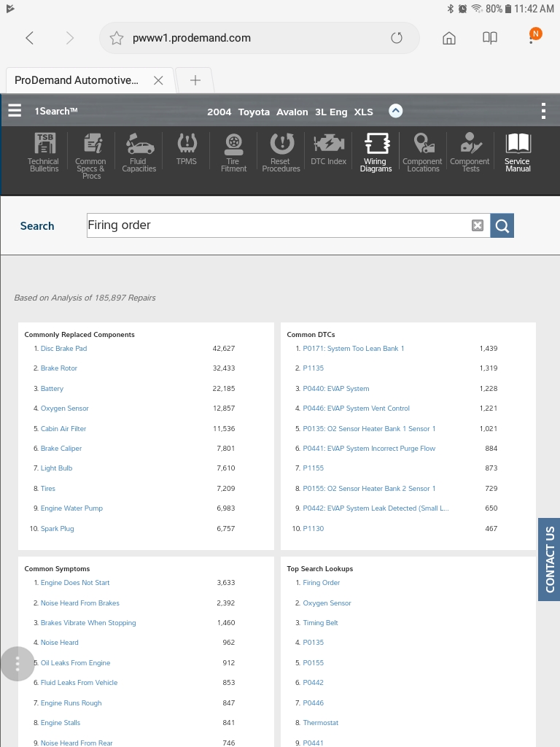560x747 pixels.
Task: Open Brake Caliper link
Action: (x=61, y=449)
